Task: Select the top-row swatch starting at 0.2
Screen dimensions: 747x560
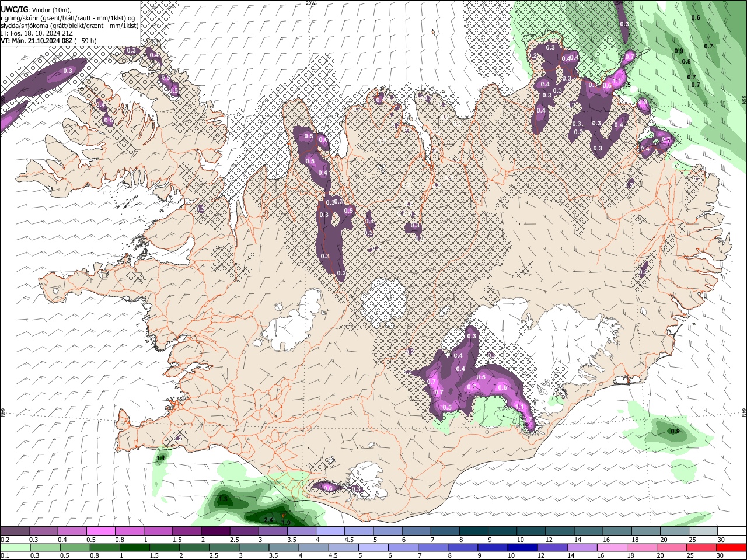Action: [14, 531]
